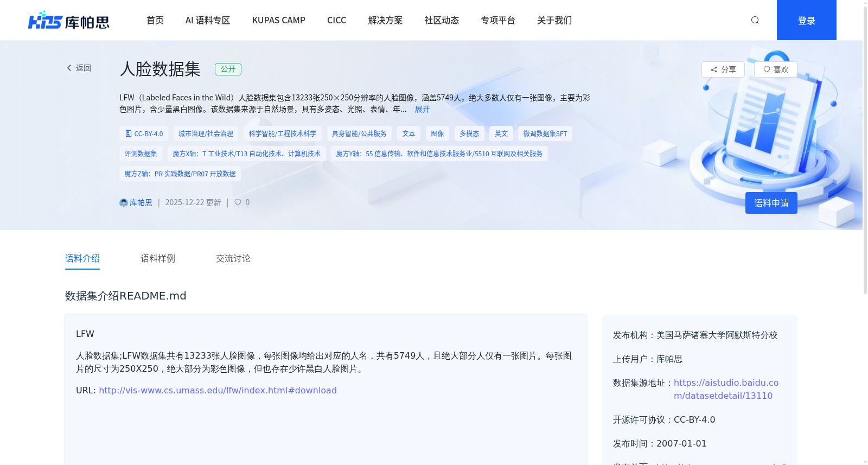Click the 魔方Y轴 55 信息传输 tag
The width and height of the screenshot is (868, 465).
tap(439, 154)
